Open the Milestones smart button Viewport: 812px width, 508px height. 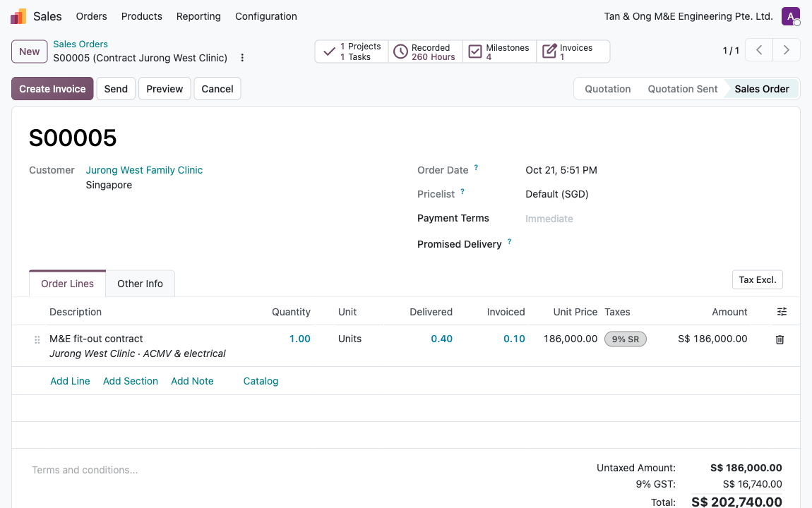click(x=499, y=52)
